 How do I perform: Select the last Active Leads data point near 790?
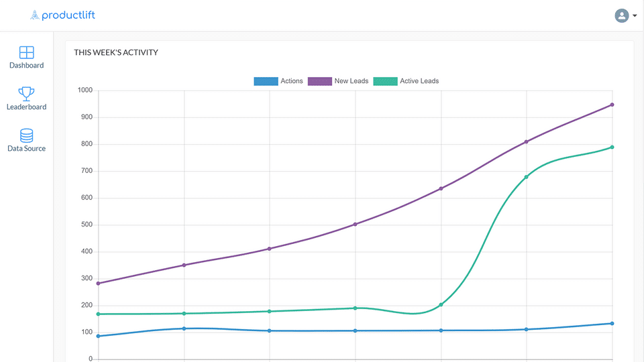[x=612, y=147]
